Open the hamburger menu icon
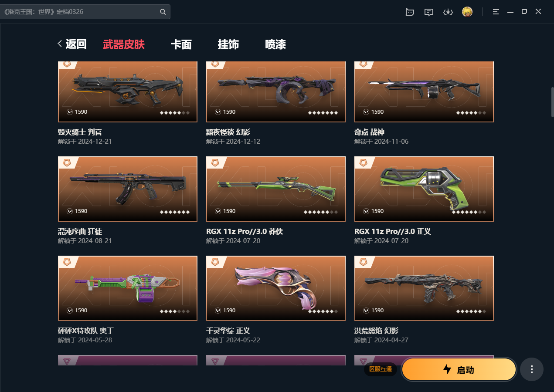This screenshot has width=554, height=392. 496,12
